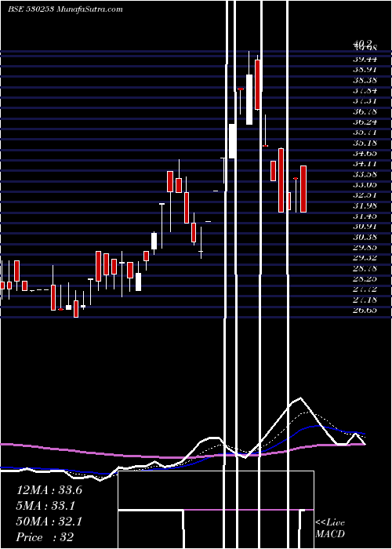Image resolution: width=392 pixels, height=549 pixels.
Task: Select the 34.11 price axis label
Action: (365, 163)
